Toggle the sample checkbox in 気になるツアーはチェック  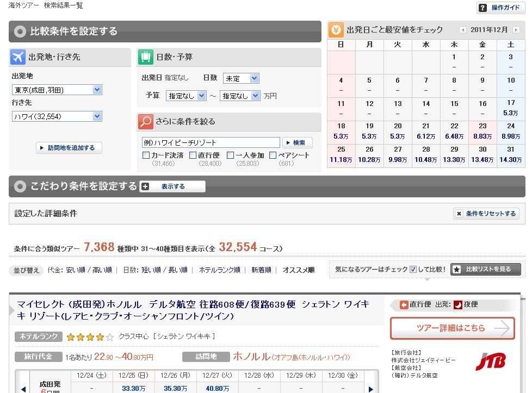tap(413, 269)
